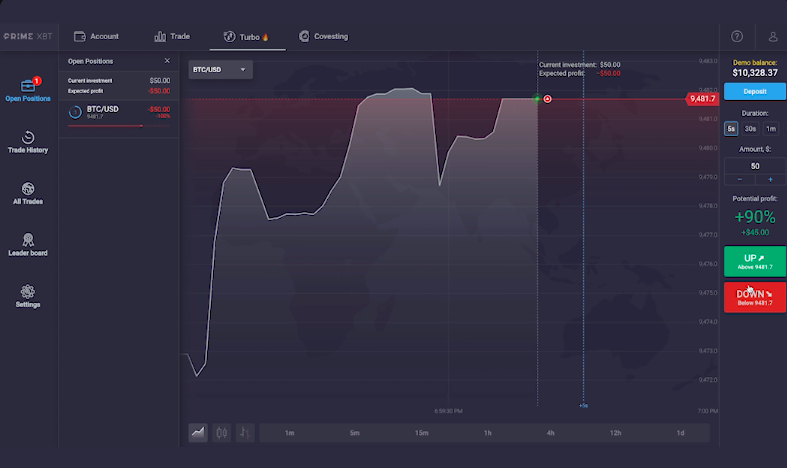The image size is (787, 468).
Task: Open the All Trades globe icon
Action: coord(28,188)
